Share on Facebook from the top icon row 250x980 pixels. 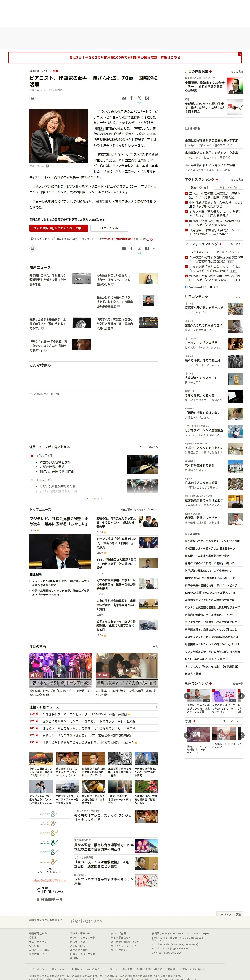tap(132, 98)
